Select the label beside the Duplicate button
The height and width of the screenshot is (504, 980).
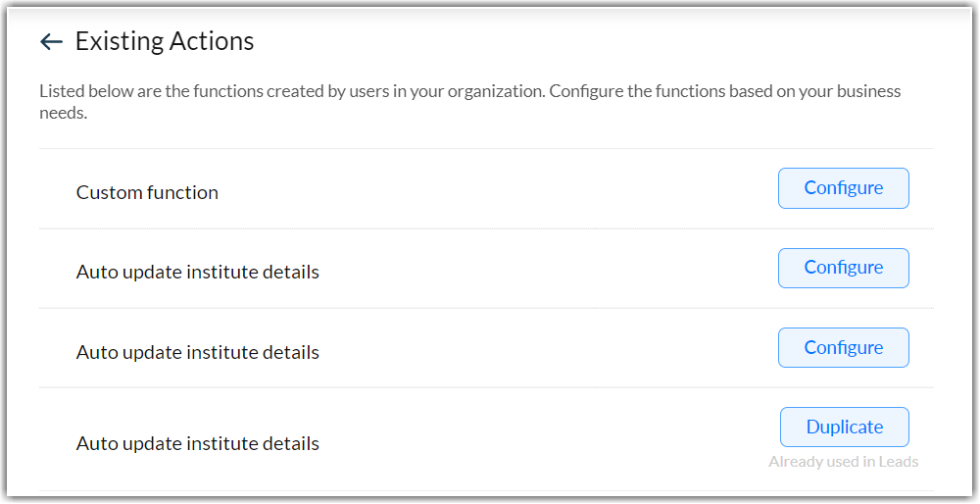[x=198, y=444]
